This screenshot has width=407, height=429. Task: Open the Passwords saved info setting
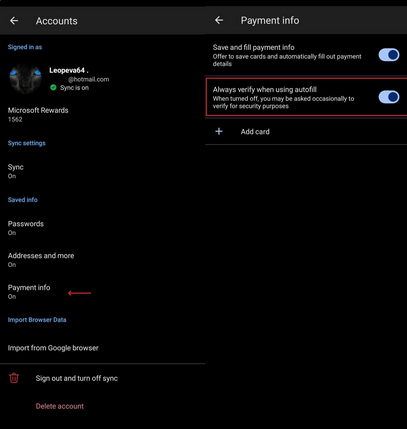coord(102,228)
